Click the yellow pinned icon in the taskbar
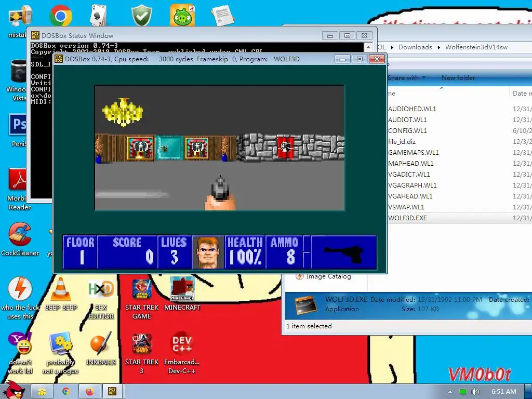Screen dimensions: 532x399 pyautogui.click(x=42, y=392)
